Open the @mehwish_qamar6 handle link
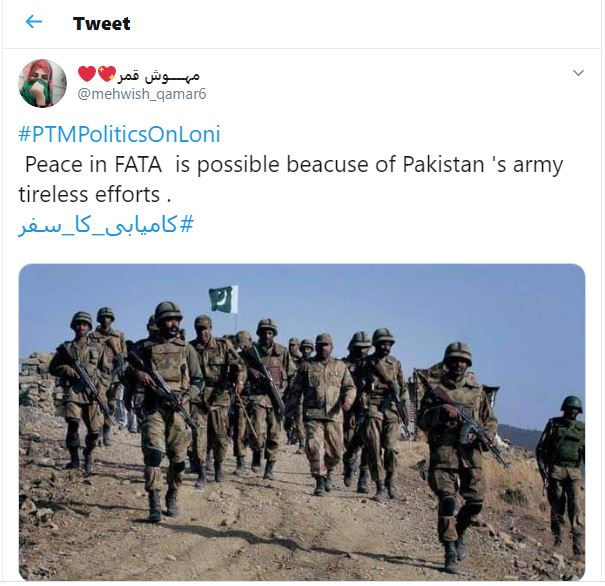 [x=142, y=94]
